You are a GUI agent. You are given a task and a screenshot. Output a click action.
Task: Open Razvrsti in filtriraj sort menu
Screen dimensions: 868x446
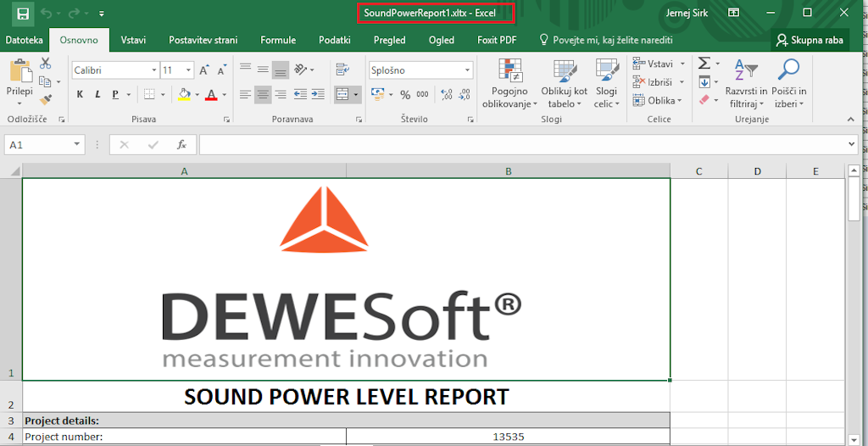tap(746, 83)
